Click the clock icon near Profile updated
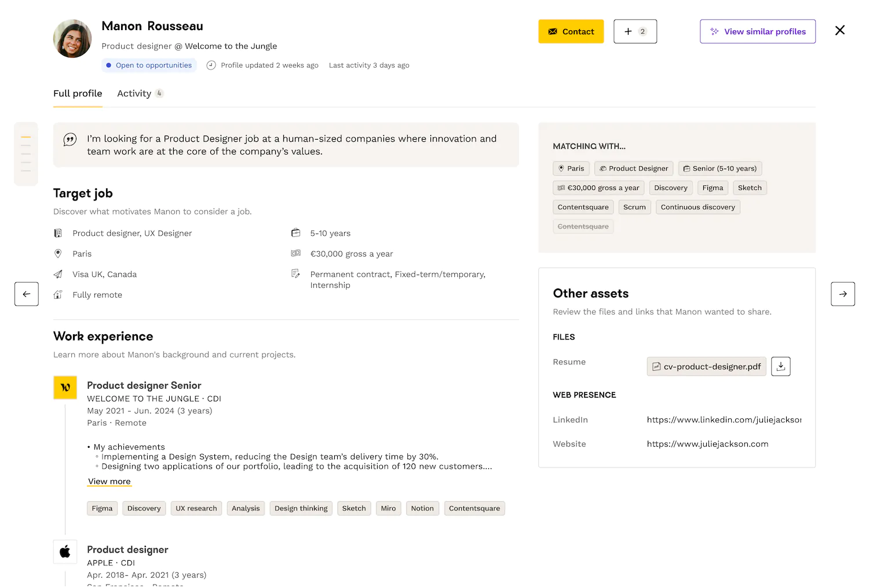 coord(211,65)
